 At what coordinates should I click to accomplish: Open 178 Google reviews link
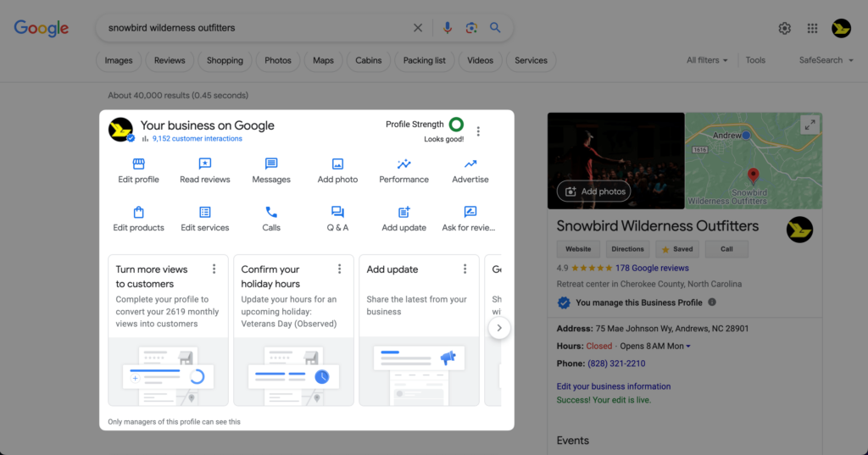pyautogui.click(x=652, y=268)
